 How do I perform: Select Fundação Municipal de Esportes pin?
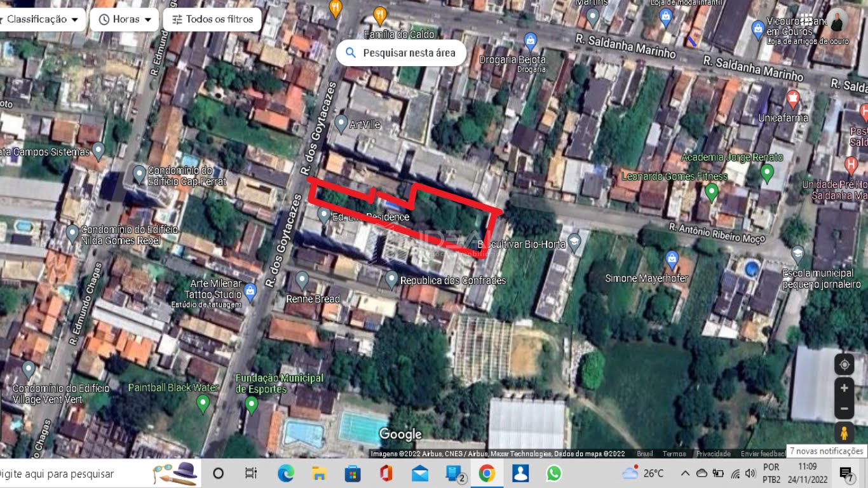(252, 403)
